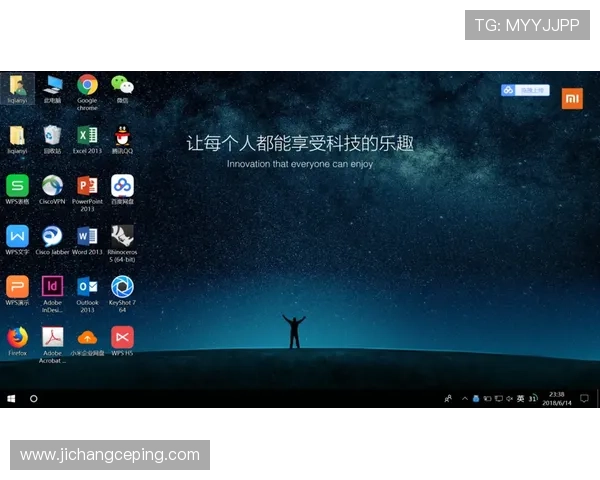Launch WeChat from the desktop
600x480 pixels.
point(122,85)
